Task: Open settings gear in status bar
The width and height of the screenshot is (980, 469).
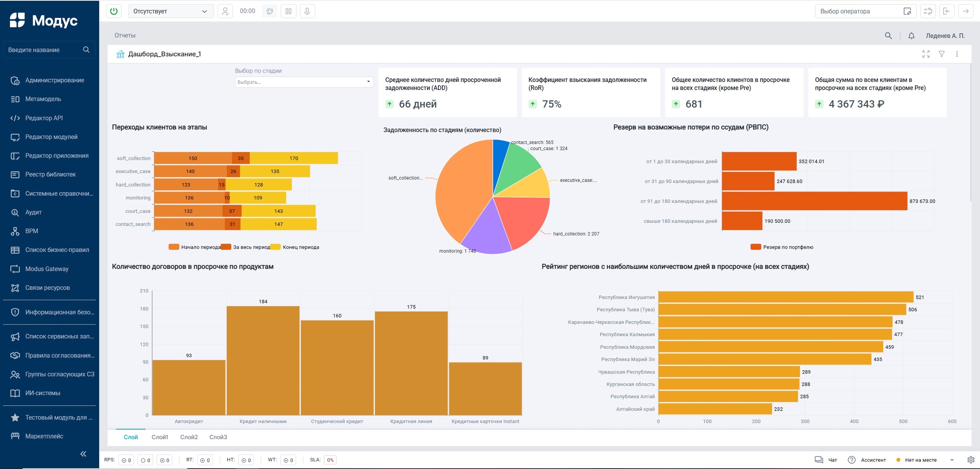Action: (970, 460)
